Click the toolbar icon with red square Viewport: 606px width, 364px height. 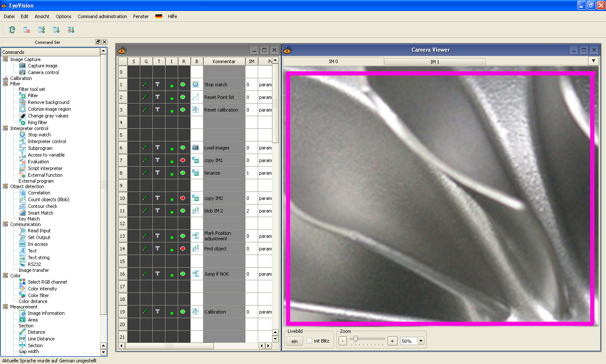[27, 30]
